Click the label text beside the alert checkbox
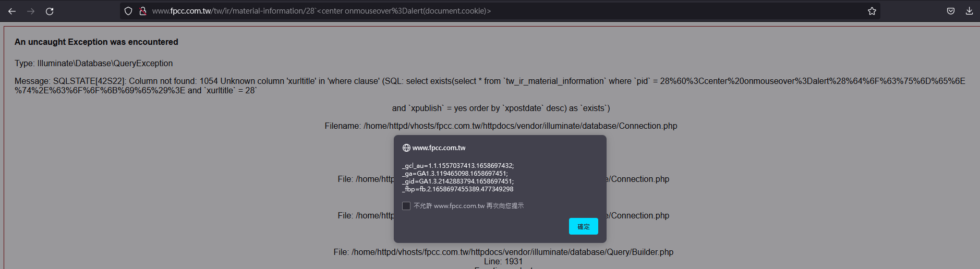 469,206
